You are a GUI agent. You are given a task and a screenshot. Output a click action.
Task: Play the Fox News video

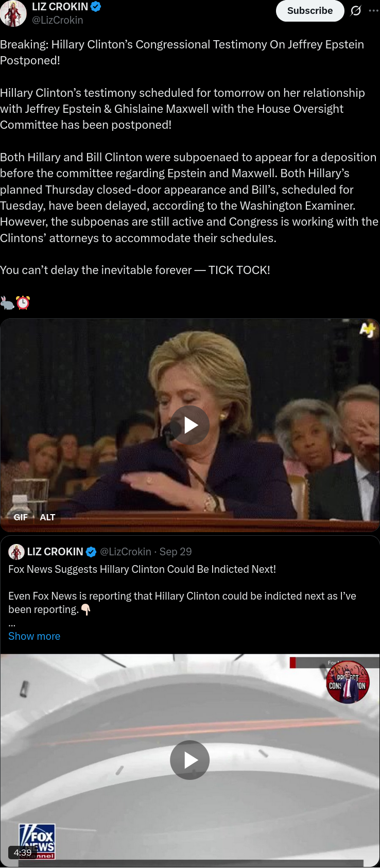pyautogui.click(x=190, y=760)
